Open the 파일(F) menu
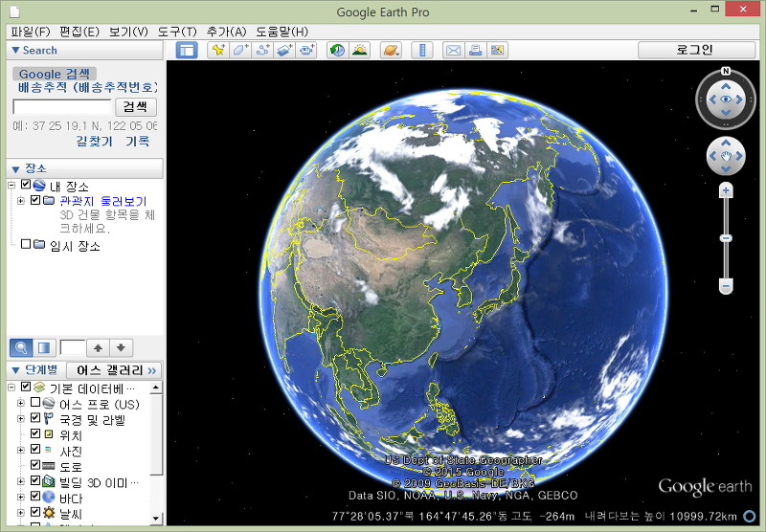766x532 pixels. [31, 32]
